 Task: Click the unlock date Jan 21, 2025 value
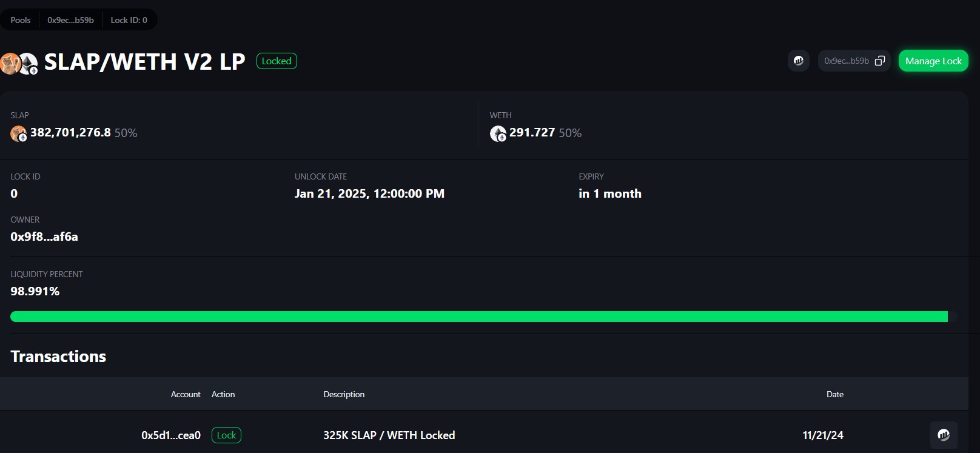(369, 193)
